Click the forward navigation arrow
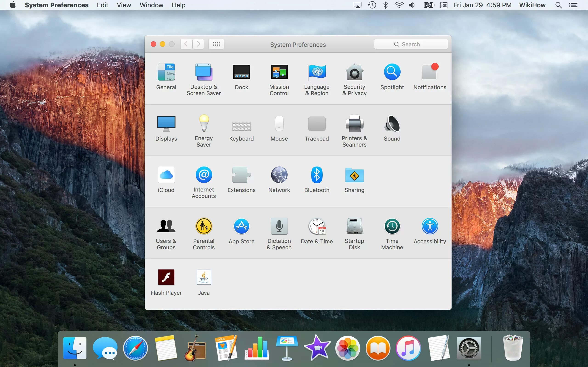 [198, 44]
